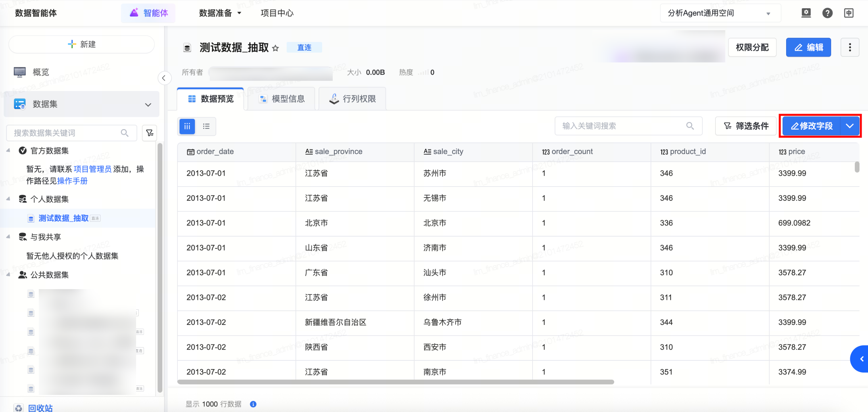The height and width of the screenshot is (412, 868).
Task: Open the 行列权限 tab
Action: coord(352,99)
